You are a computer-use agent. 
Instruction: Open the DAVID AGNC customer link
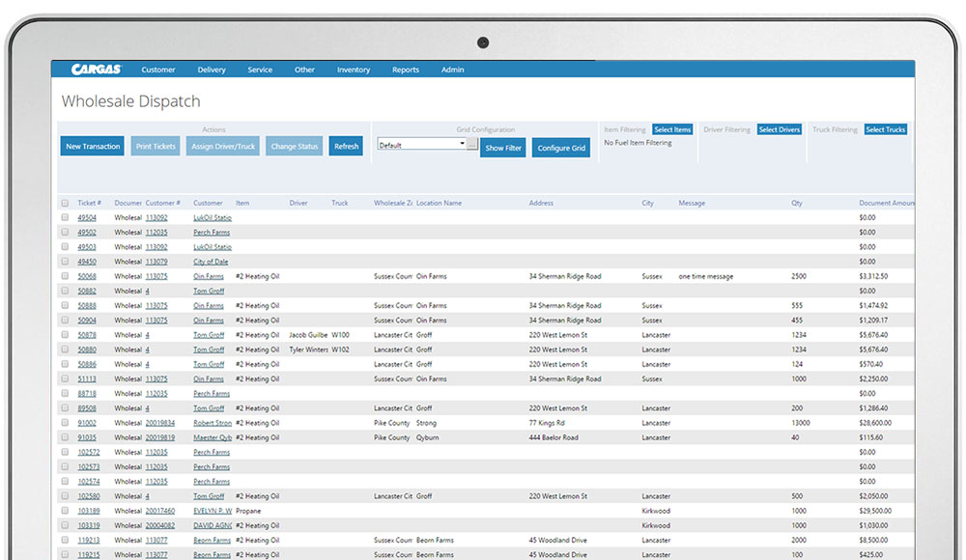pos(213,525)
